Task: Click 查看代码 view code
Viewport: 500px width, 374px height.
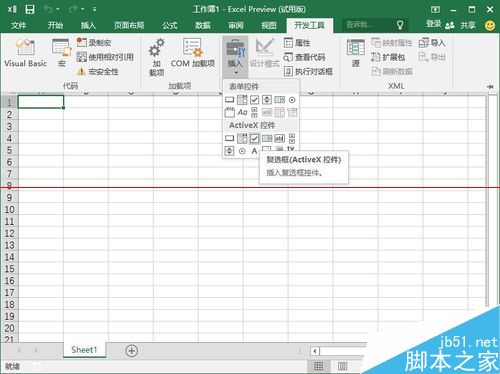Action: click(x=304, y=57)
